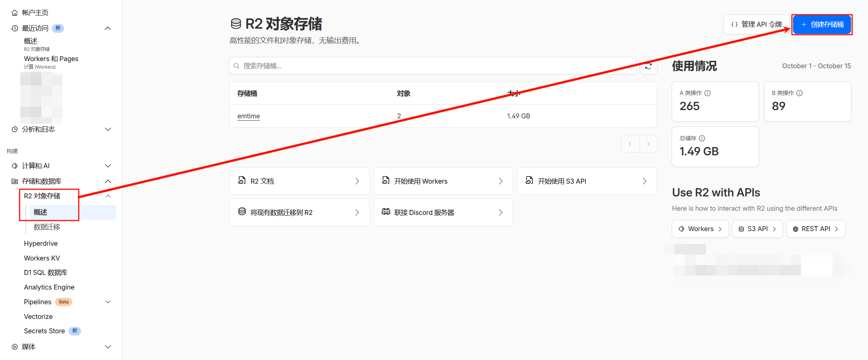Viewport: 868px width, 360px height.
Task: Expand the Pipelines submenu
Action: [x=108, y=302]
